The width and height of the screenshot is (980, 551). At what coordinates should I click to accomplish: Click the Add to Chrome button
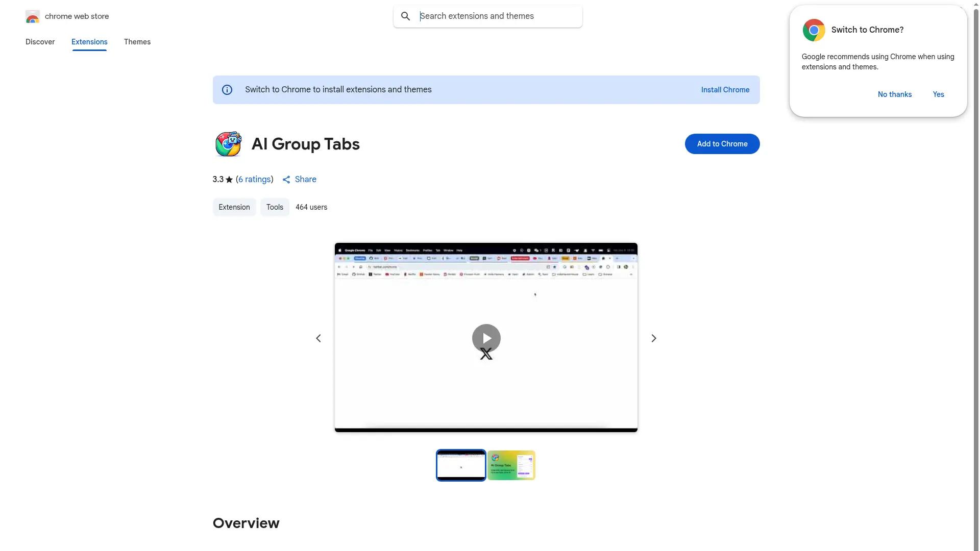pos(722,143)
